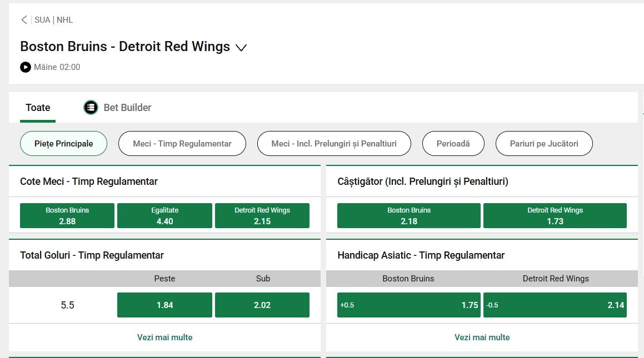
Task: Select Sub 5.5 goals at 2.02
Action: pyautogui.click(x=262, y=305)
